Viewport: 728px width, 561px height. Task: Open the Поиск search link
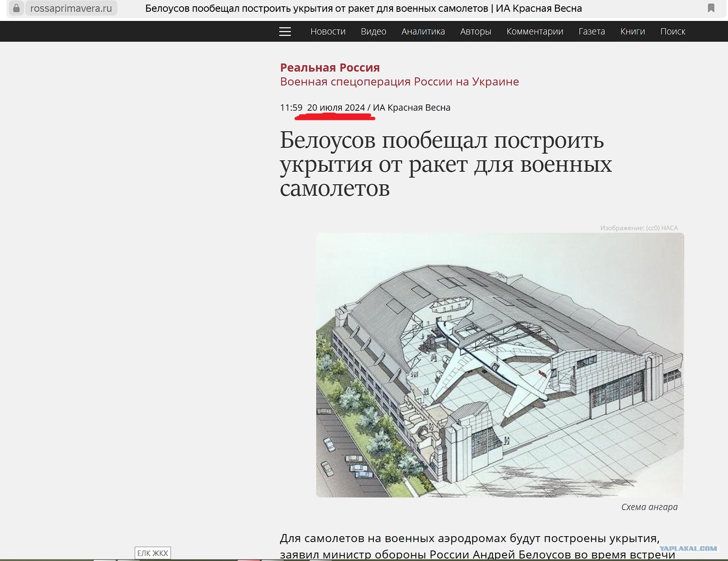(673, 32)
